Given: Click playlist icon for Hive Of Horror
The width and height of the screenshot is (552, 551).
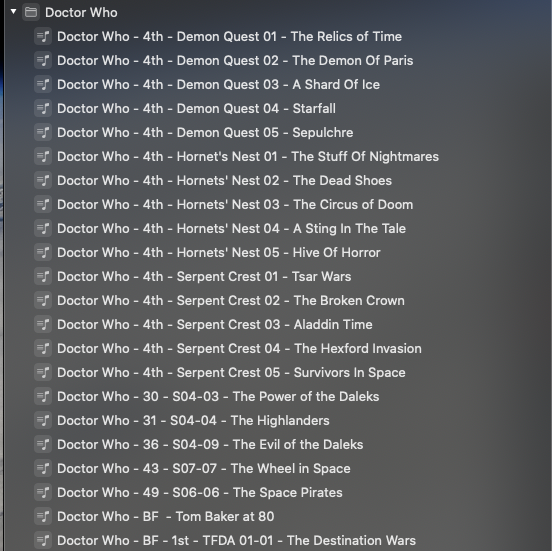Looking at the screenshot, I should point(43,252).
